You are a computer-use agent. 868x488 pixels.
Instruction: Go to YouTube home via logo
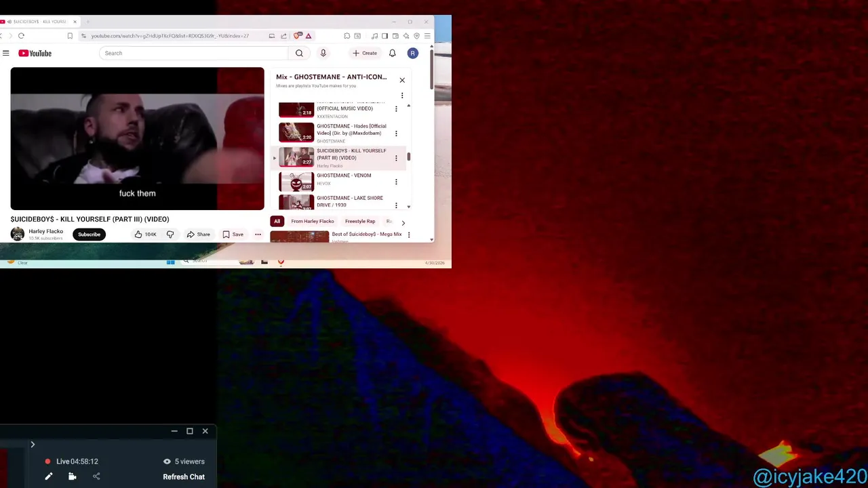pyautogui.click(x=35, y=53)
